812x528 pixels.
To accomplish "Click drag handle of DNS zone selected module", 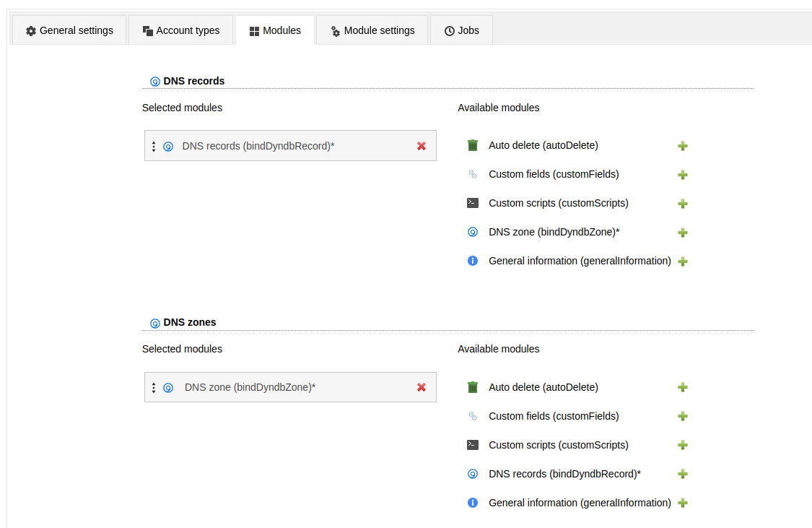I will click(x=154, y=388).
